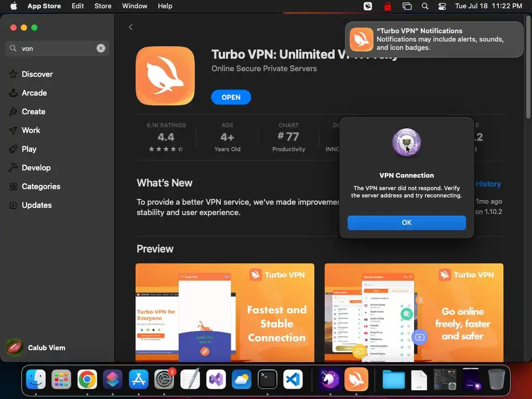Open the App Store menu

click(44, 6)
